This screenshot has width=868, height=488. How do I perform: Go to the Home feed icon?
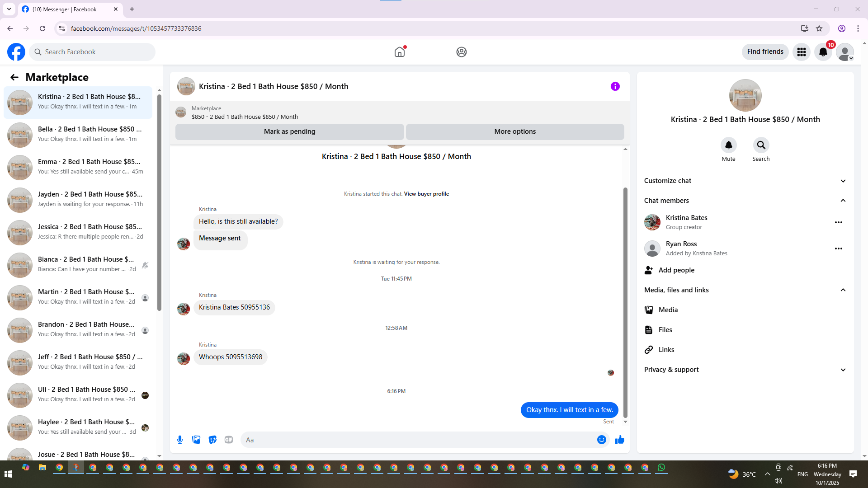pos(400,52)
